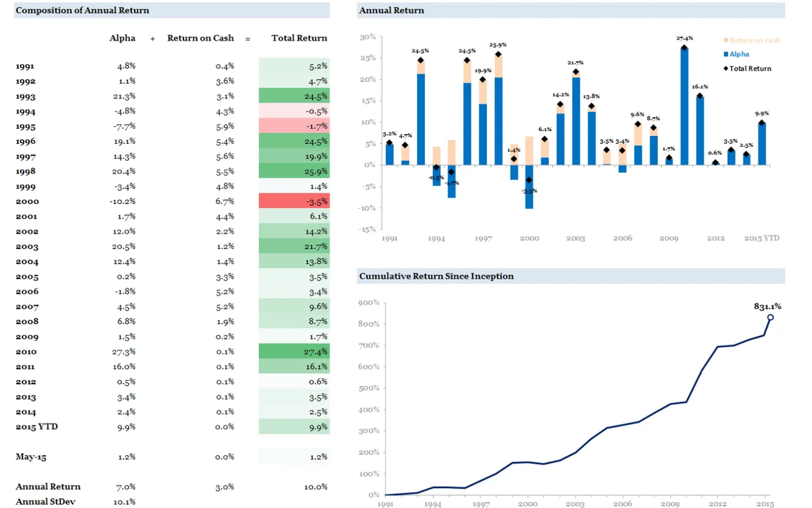Click the Annual StDev value 10.1%
This screenshot has width=812, height=508.
pyautogui.click(x=124, y=501)
